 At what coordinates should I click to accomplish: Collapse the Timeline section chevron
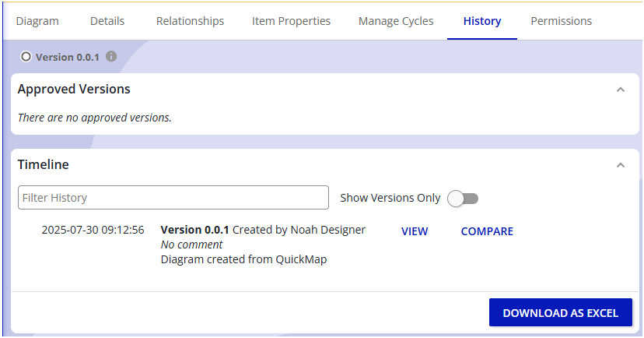click(x=620, y=165)
